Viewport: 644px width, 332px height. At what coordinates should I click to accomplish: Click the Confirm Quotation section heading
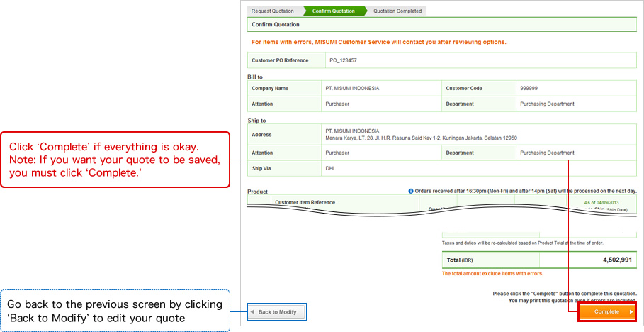click(x=276, y=25)
